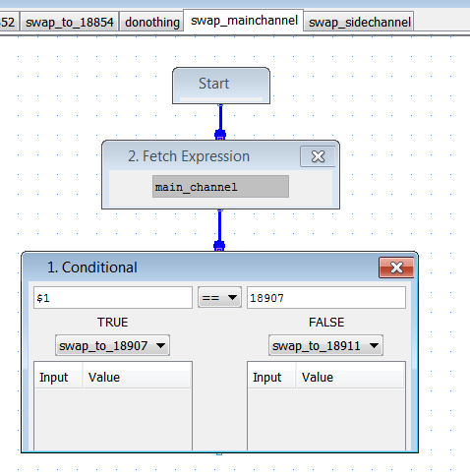Open the donothing tab

(152, 23)
